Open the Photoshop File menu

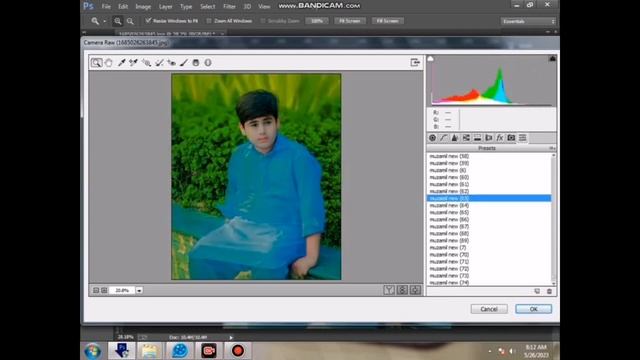tap(106, 7)
